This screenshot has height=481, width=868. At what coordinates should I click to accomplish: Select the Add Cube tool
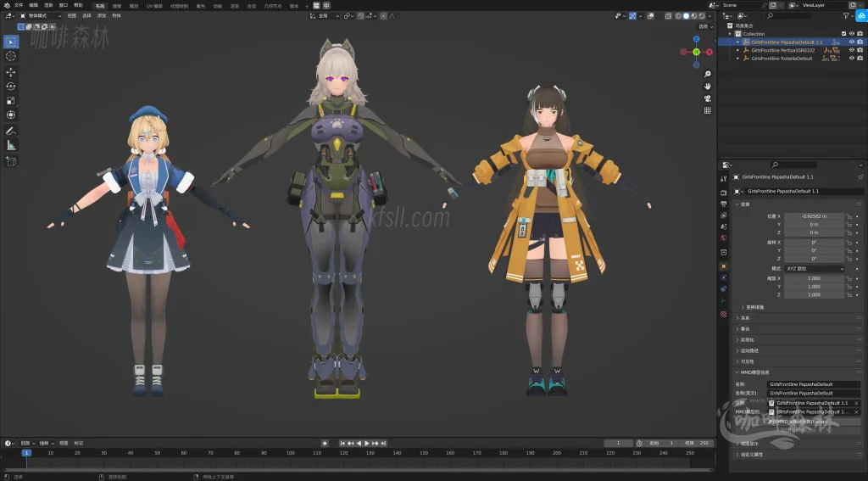tap(10, 161)
